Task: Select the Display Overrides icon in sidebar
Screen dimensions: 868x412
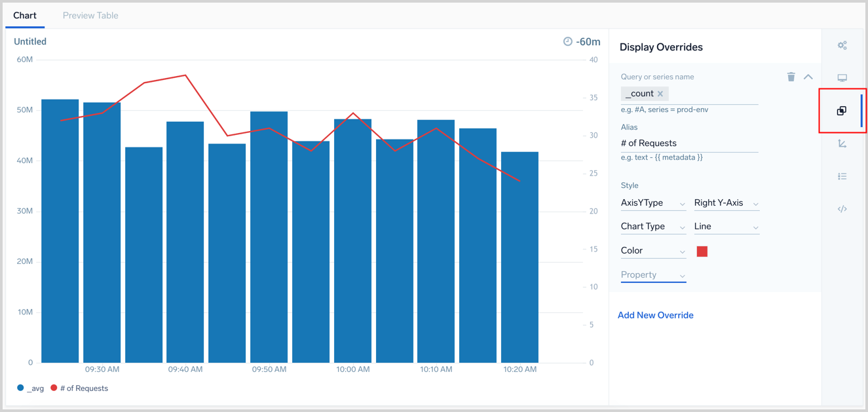Action: (x=842, y=111)
